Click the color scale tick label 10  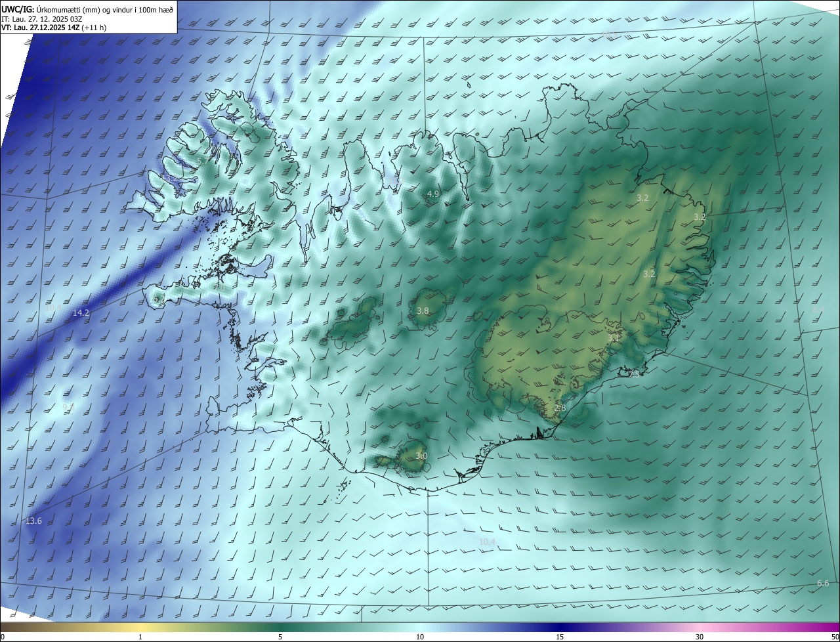(420, 637)
